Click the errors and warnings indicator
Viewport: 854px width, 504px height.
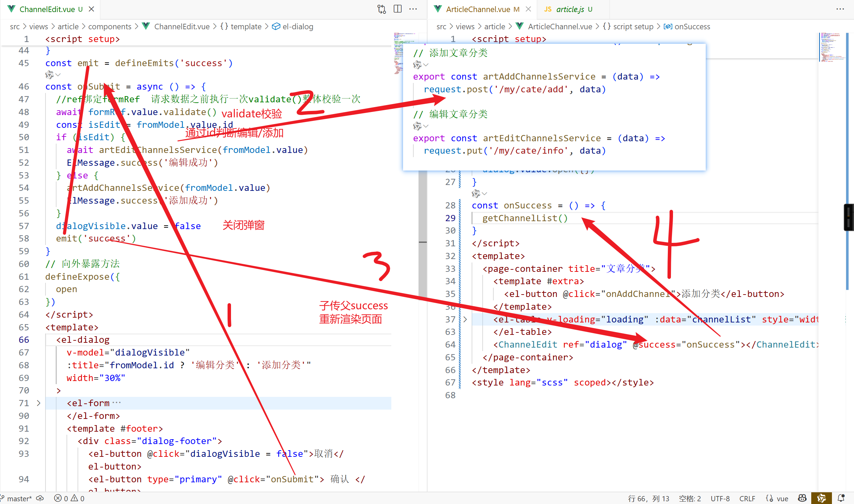[x=69, y=498]
